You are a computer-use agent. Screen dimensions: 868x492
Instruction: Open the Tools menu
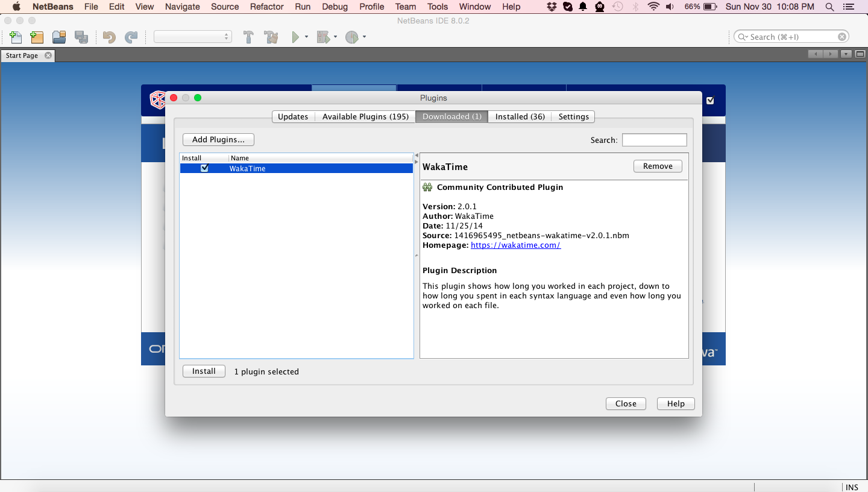(x=438, y=7)
